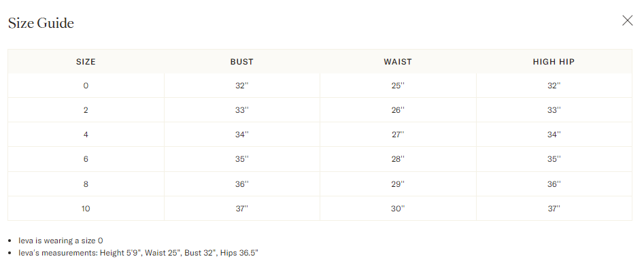Click the waist measurement for size 4
Screen dimensions: 644x280
pyautogui.click(x=398, y=135)
